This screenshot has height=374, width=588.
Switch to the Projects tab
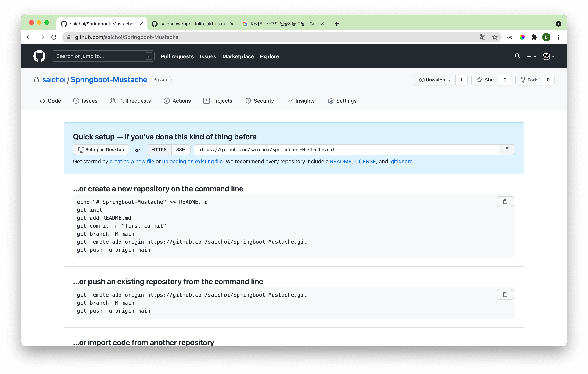coord(218,101)
